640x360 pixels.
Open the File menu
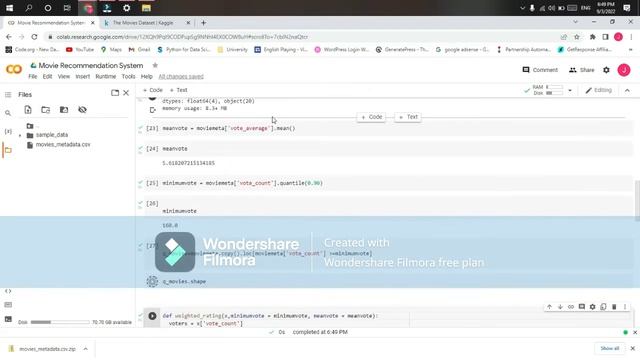tap(33, 76)
